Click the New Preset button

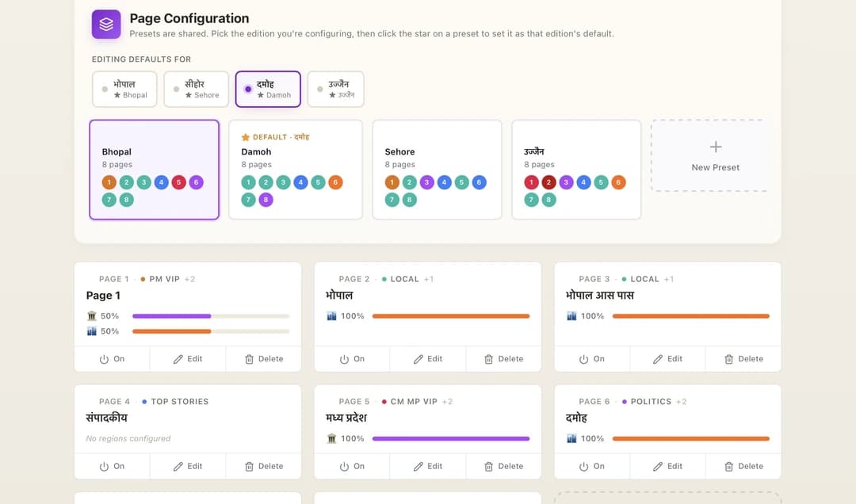(x=715, y=155)
